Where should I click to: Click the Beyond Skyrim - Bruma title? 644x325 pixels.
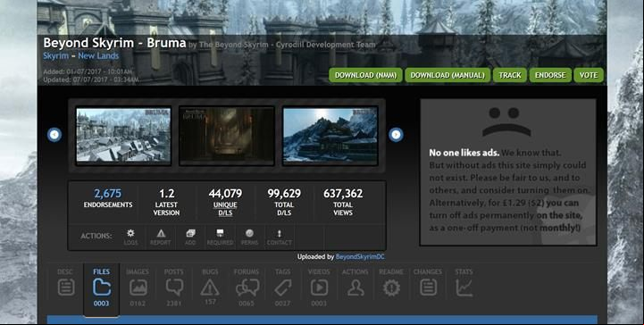[x=114, y=43]
